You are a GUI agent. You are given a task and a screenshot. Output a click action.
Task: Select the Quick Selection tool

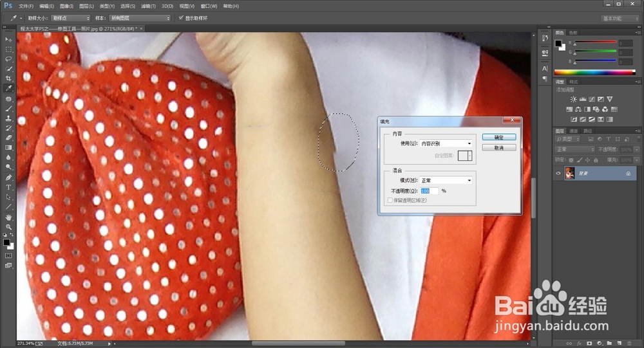(8, 69)
